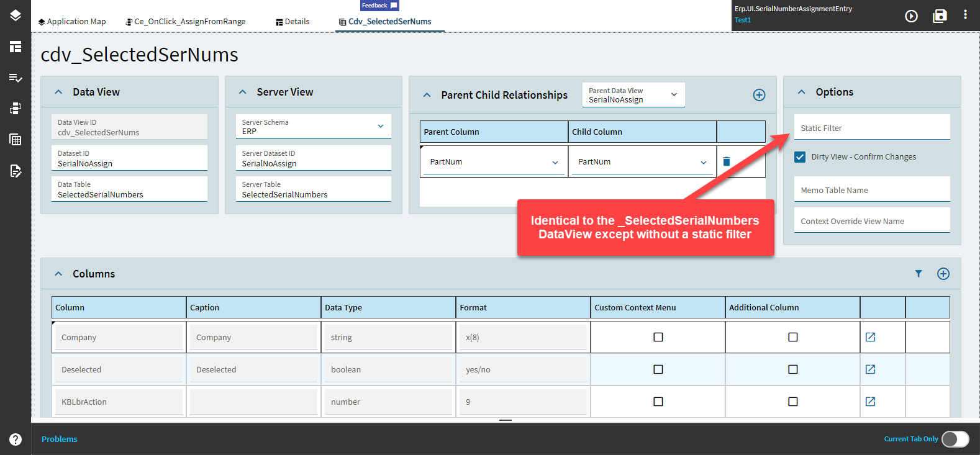Toggle Dirty View - Confirm Changes checkbox
Screen dimensions: 980x455
click(800, 157)
